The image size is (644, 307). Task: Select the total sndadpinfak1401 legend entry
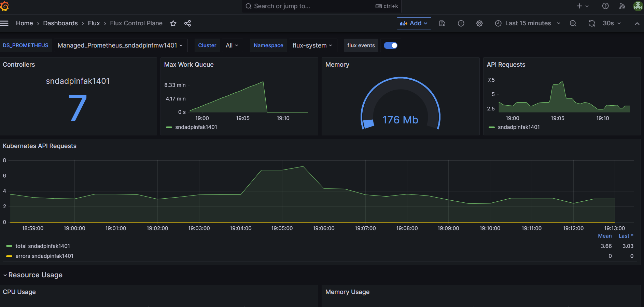click(43, 246)
